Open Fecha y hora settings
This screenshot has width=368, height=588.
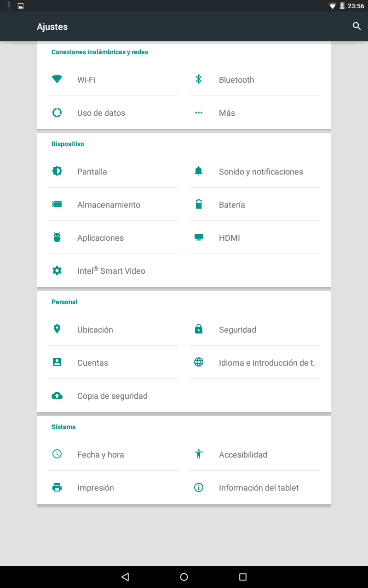[x=113, y=454]
